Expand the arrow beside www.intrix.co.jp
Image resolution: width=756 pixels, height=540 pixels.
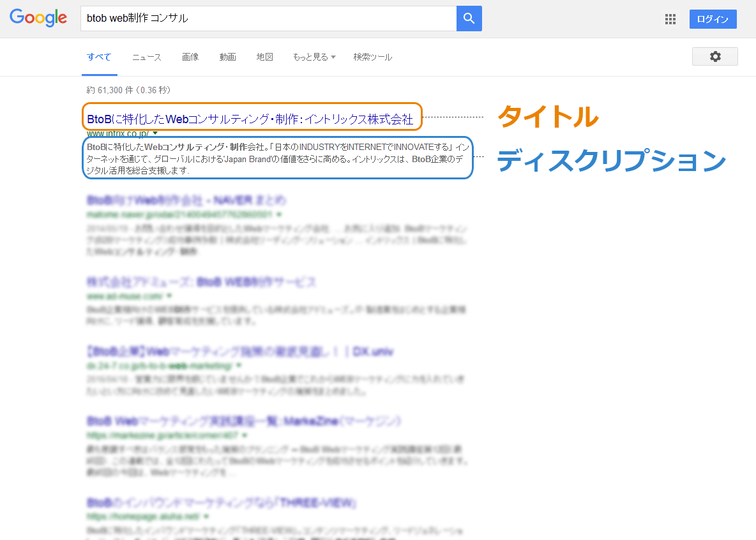click(x=155, y=133)
